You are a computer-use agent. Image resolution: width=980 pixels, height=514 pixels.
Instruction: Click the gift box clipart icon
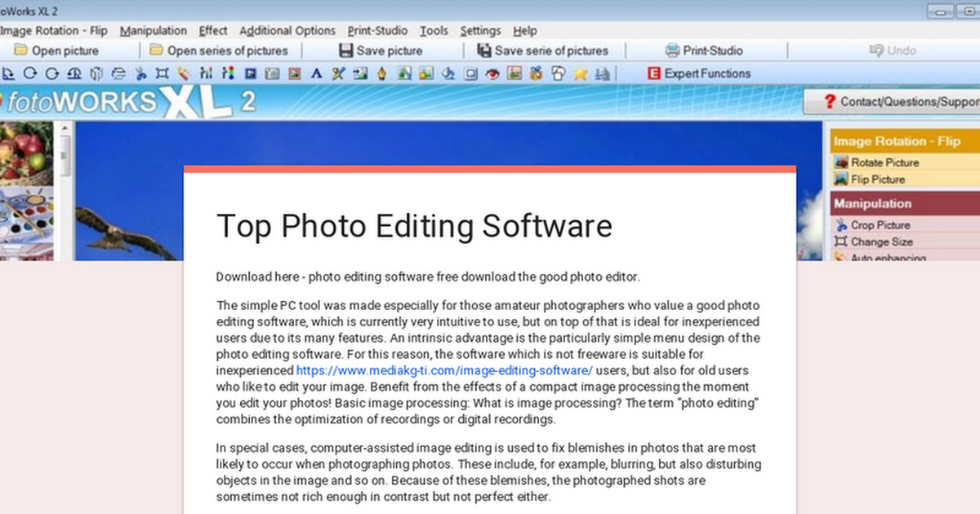coord(536,73)
